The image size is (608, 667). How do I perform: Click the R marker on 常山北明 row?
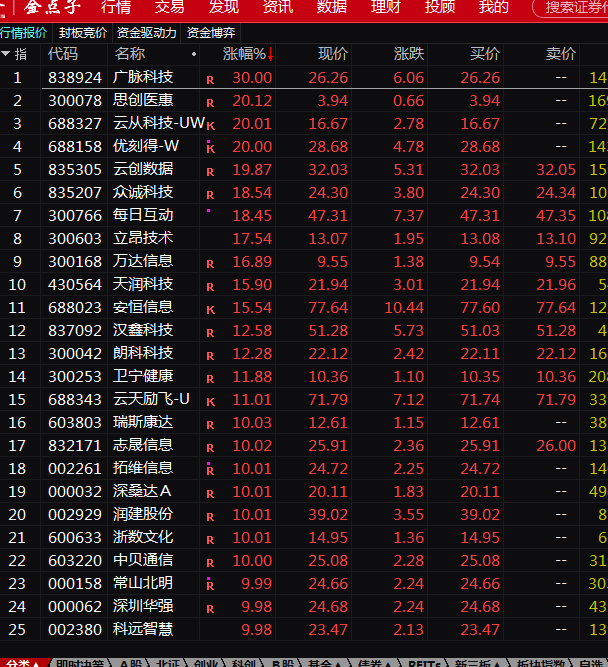210,585
